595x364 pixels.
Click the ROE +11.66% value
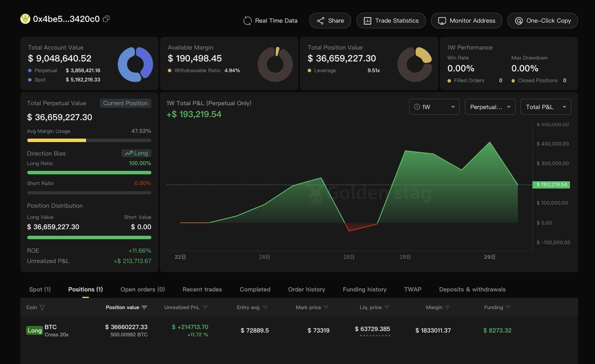point(139,250)
